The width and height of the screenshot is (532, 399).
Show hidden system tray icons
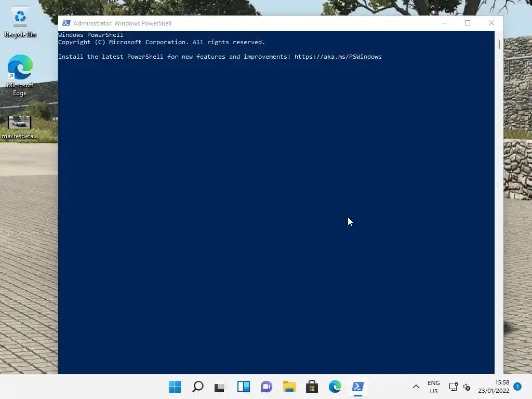point(416,387)
